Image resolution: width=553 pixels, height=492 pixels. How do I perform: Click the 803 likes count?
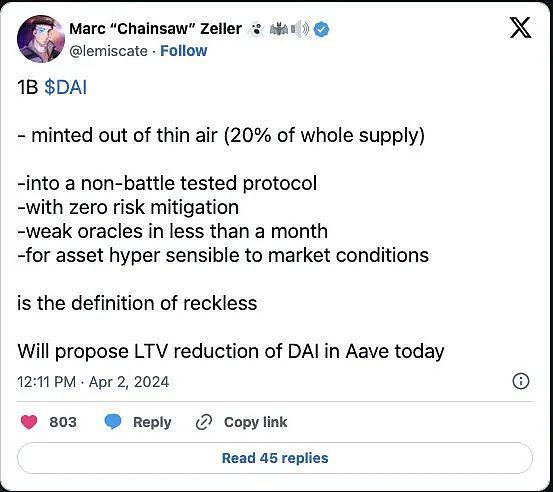(x=63, y=422)
